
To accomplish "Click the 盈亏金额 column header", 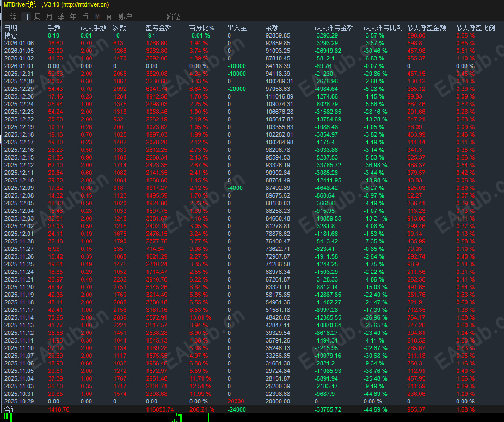I will pos(159,28).
